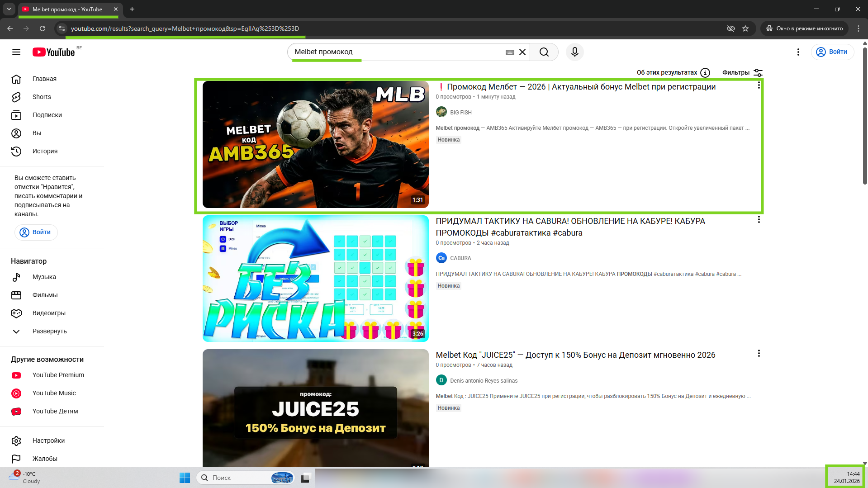868x488 pixels.
Task: Open more options for the JUICE25 video
Action: pyautogui.click(x=759, y=354)
